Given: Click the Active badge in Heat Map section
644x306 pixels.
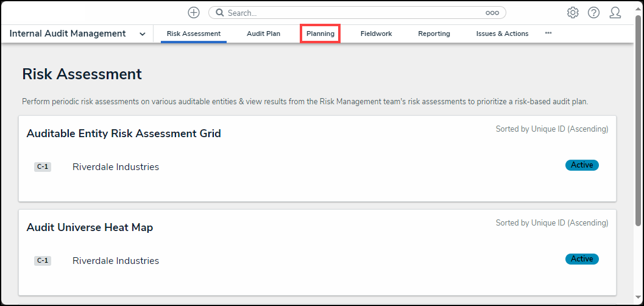Looking at the screenshot, I should (x=582, y=259).
